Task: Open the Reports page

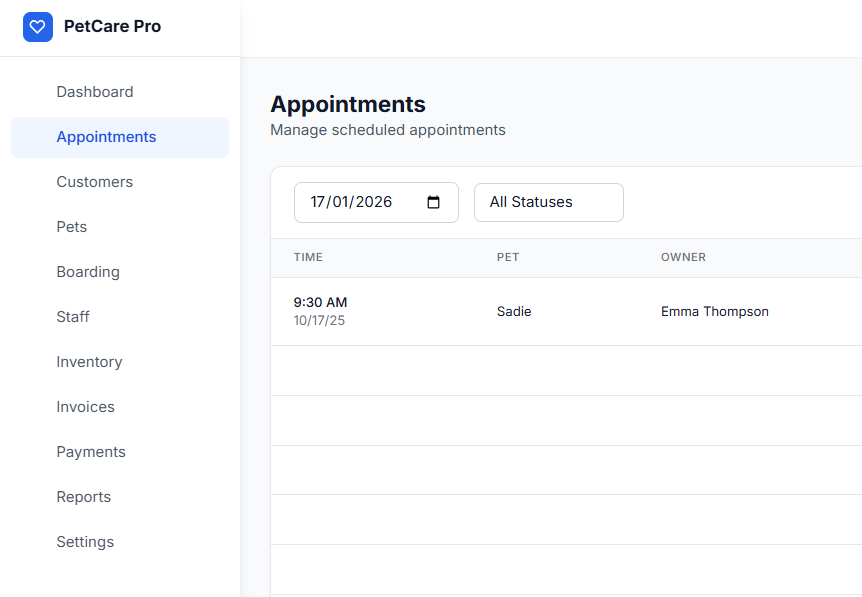Action: [x=120, y=498]
